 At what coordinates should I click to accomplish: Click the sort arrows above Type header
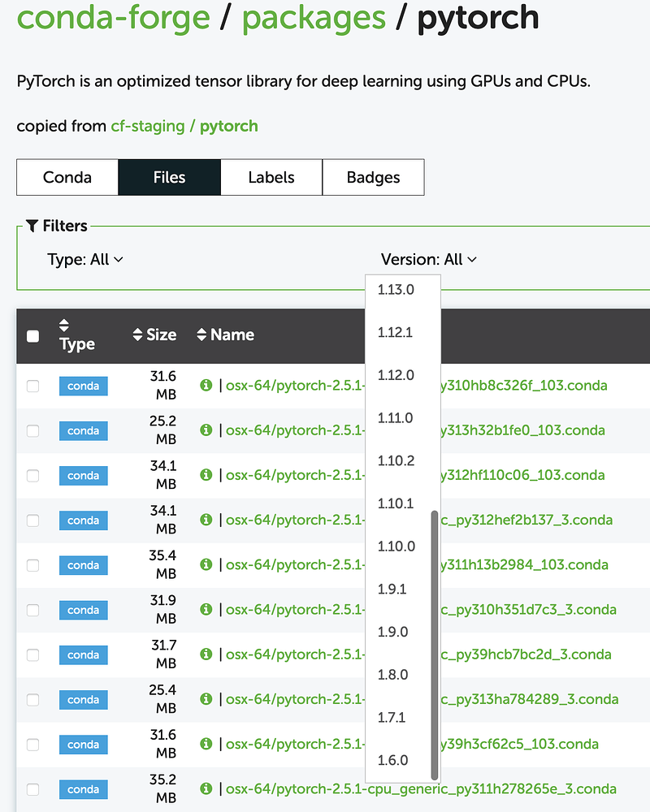coord(65,326)
